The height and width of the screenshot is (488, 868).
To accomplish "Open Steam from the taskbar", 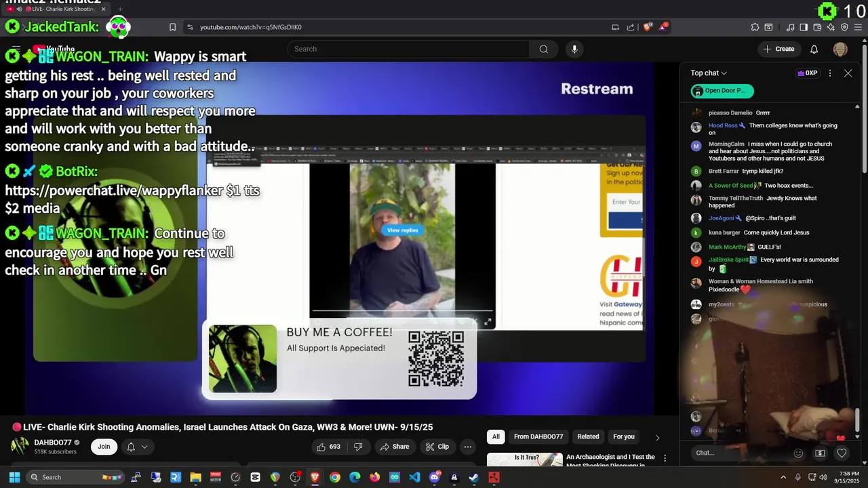I will 473,477.
